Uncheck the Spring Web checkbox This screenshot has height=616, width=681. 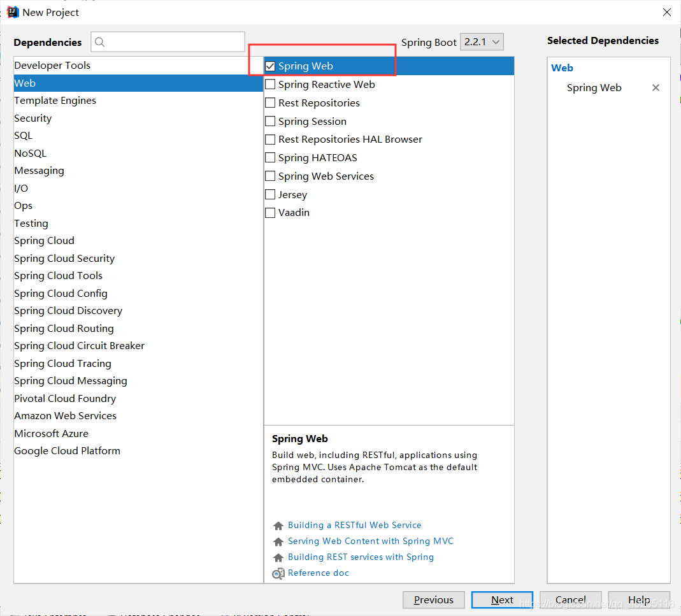coord(270,66)
